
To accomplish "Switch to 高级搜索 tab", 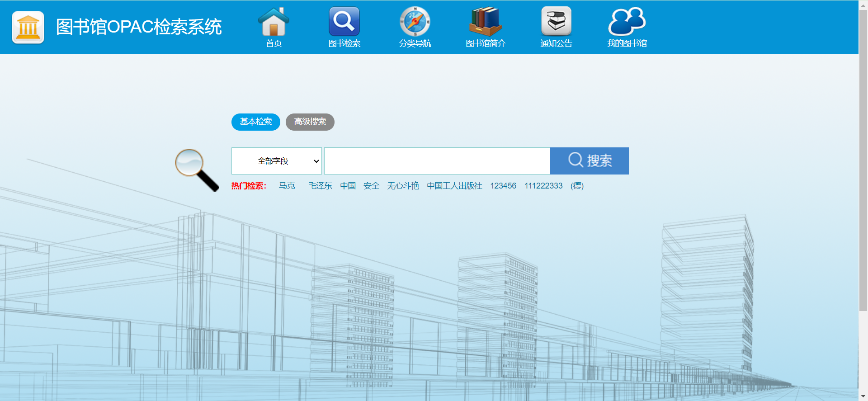I will coord(310,122).
